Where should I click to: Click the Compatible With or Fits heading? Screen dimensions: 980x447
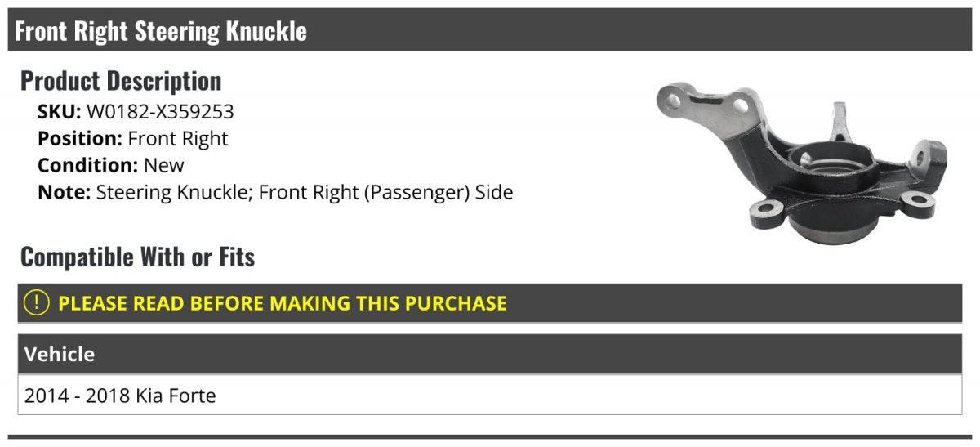point(137,257)
